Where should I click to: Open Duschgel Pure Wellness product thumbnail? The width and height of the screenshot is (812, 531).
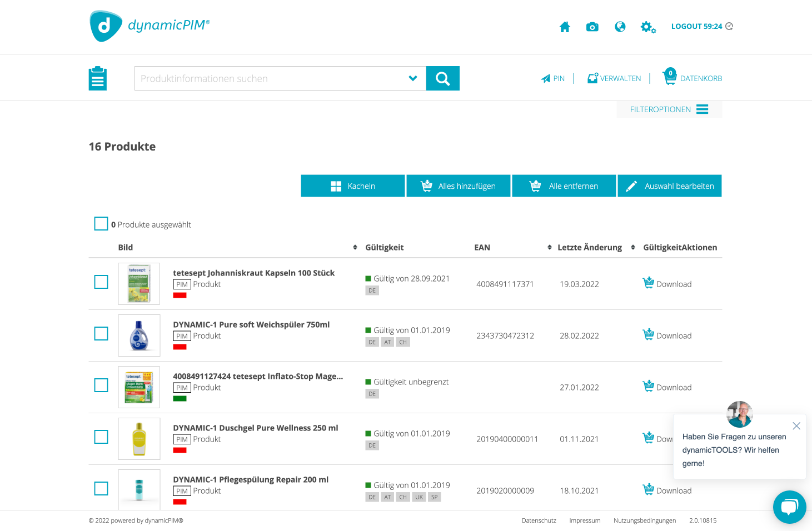[x=139, y=439]
